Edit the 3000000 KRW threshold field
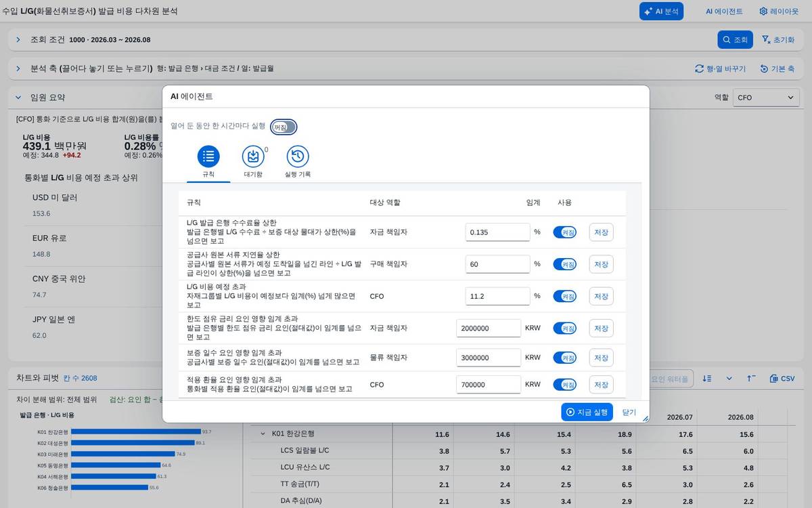Screen dimensions: 812x508 [x=489, y=358]
